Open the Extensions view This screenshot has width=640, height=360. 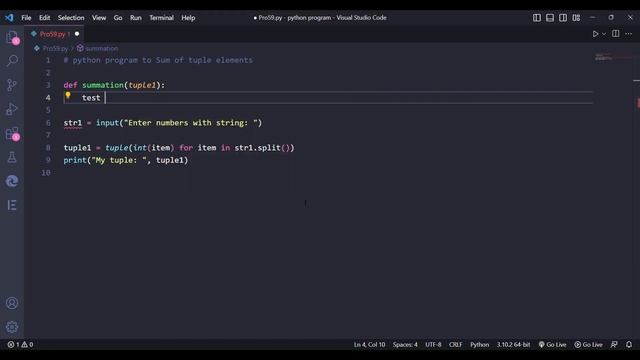coord(12,133)
